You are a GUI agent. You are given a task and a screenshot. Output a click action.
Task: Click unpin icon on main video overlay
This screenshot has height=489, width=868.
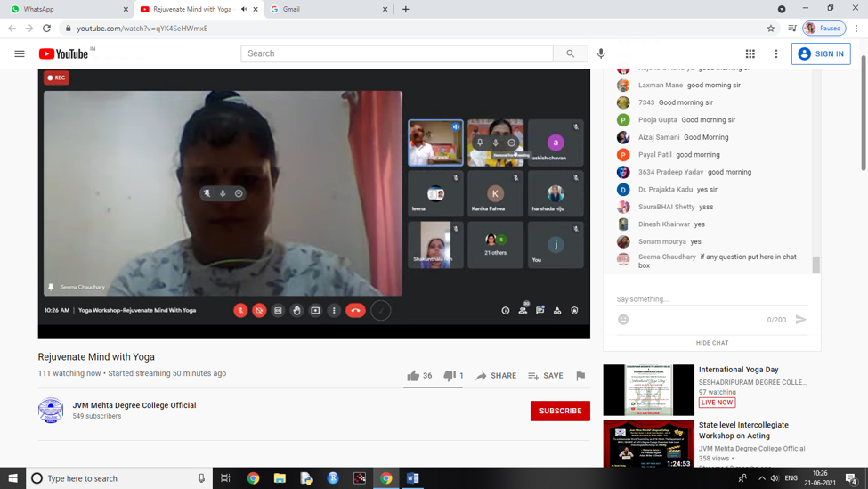(x=207, y=193)
